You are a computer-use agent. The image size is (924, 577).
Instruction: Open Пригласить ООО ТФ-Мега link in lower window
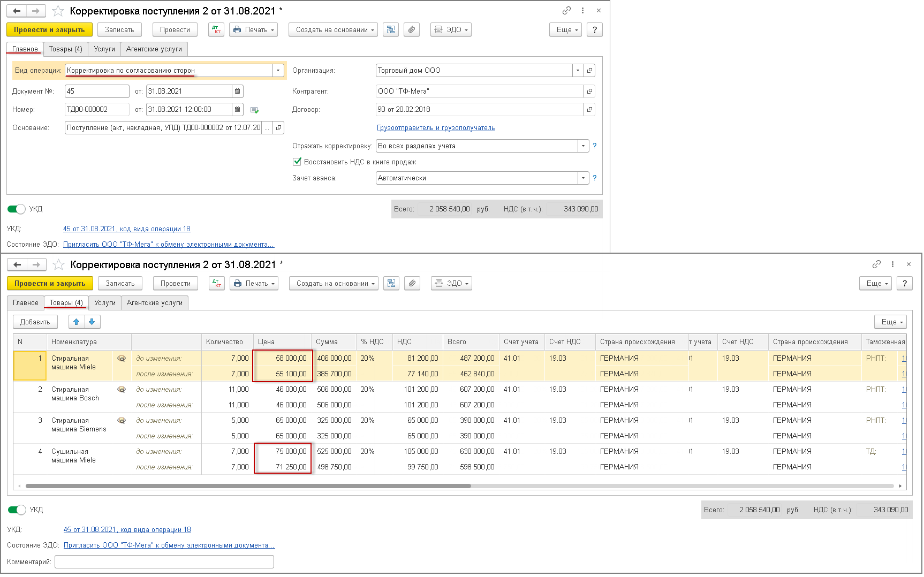(x=169, y=545)
